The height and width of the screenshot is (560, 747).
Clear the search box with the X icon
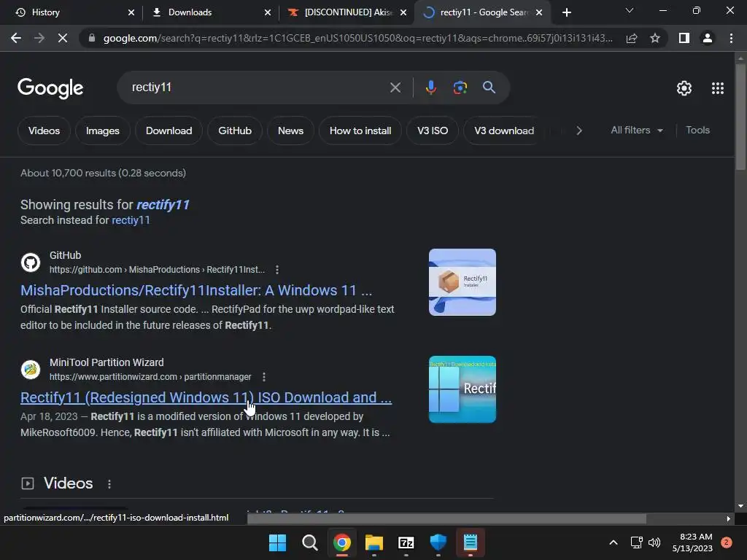click(395, 87)
